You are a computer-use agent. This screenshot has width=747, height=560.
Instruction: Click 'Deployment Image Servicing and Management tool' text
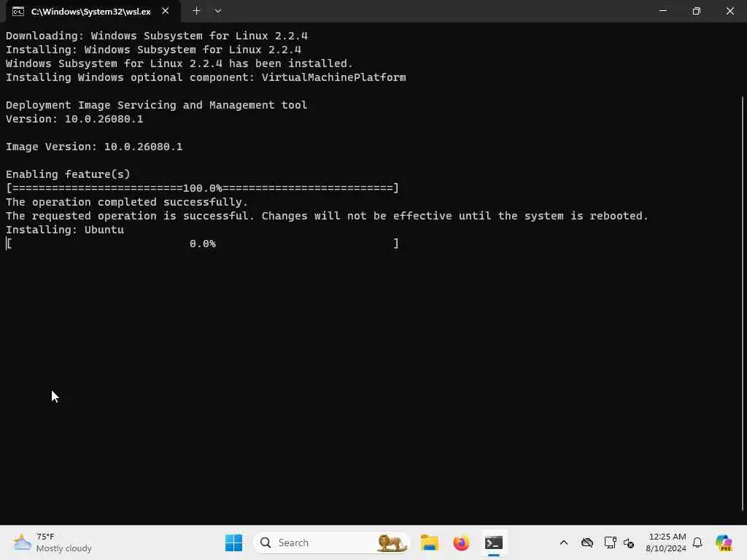click(156, 105)
